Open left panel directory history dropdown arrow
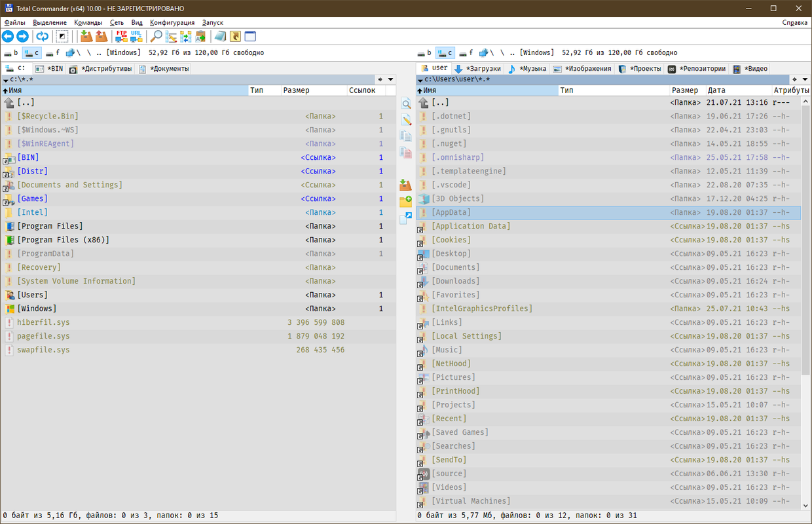The height and width of the screenshot is (524, 812). click(x=391, y=80)
